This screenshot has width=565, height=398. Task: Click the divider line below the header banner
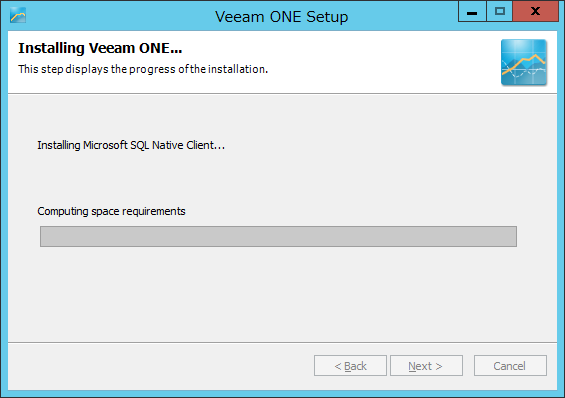[x=282, y=94]
